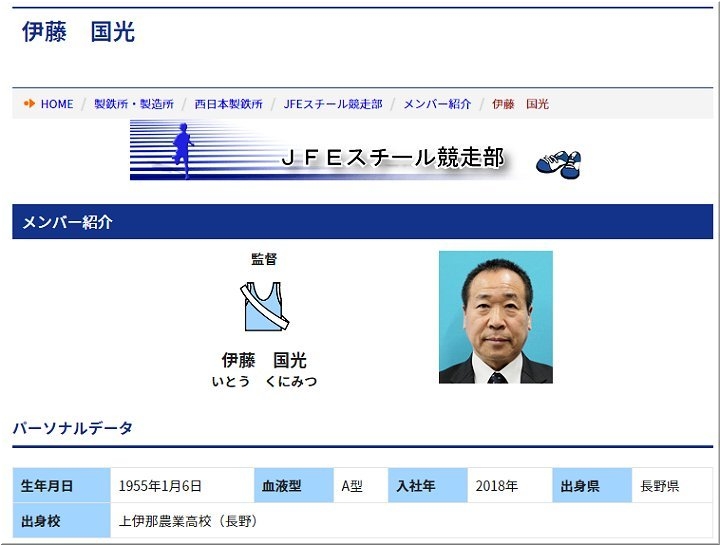Navigate to JFEスチール競走部 breadcrumb link
Image resolution: width=720 pixels, height=545 pixels.
(333, 104)
